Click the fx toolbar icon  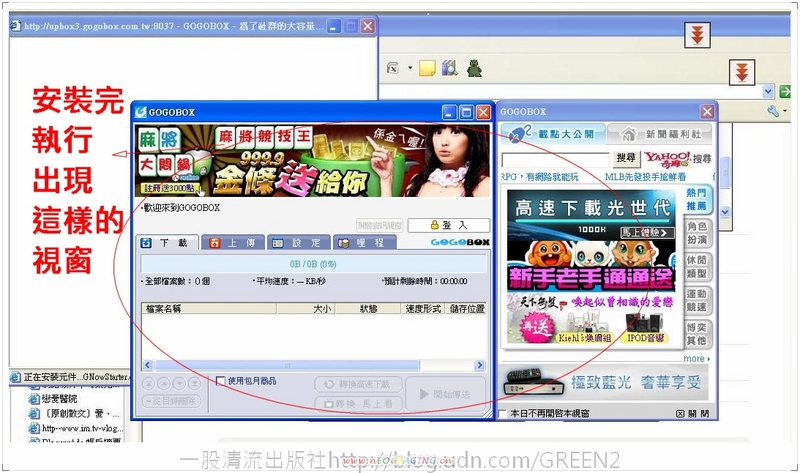pos(392,68)
